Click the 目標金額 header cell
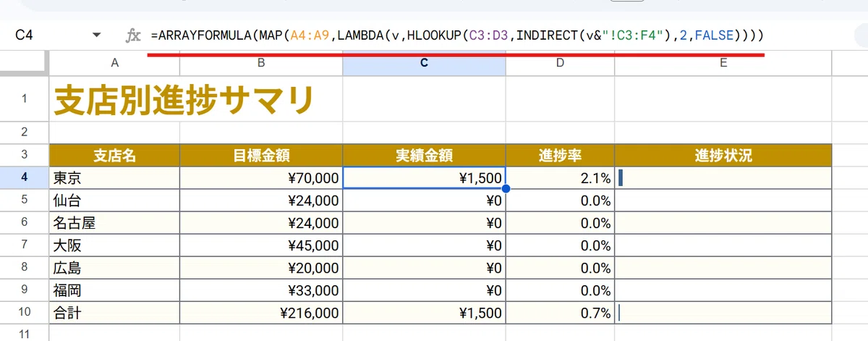The image size is (868, 341). [261, 155]
